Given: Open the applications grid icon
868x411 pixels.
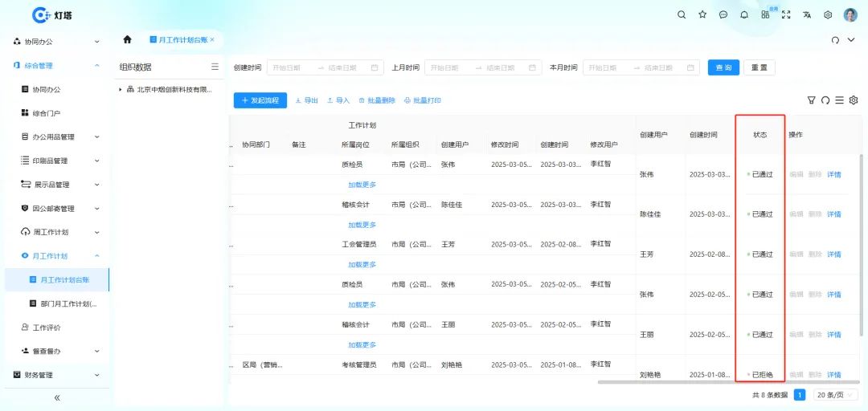Looking at the screenshot, I should click(x=765, y=14).
